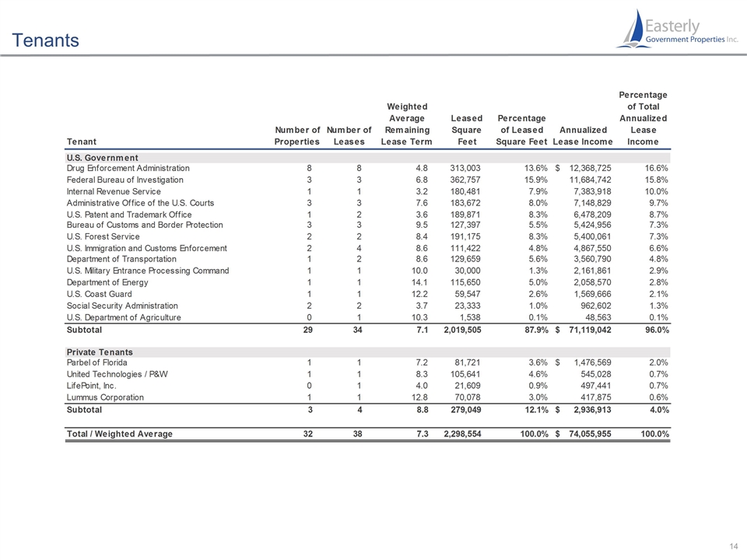
Task: Select Forest Service lease income 5,400,061
Action: [592, 236]
